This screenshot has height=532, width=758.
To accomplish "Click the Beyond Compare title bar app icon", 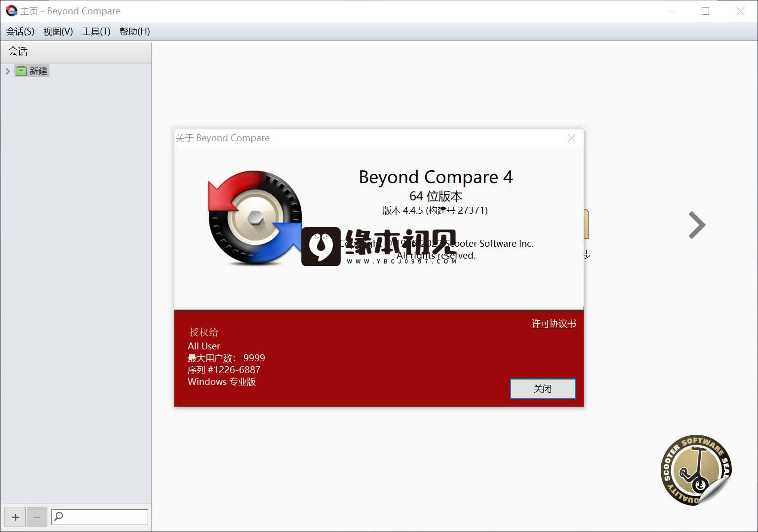I will coord(11,11).
